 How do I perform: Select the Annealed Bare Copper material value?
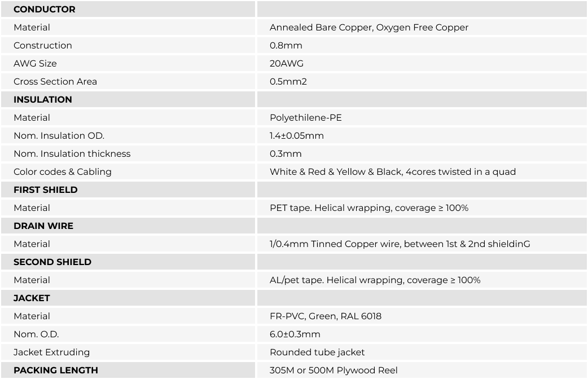(369, 28)
